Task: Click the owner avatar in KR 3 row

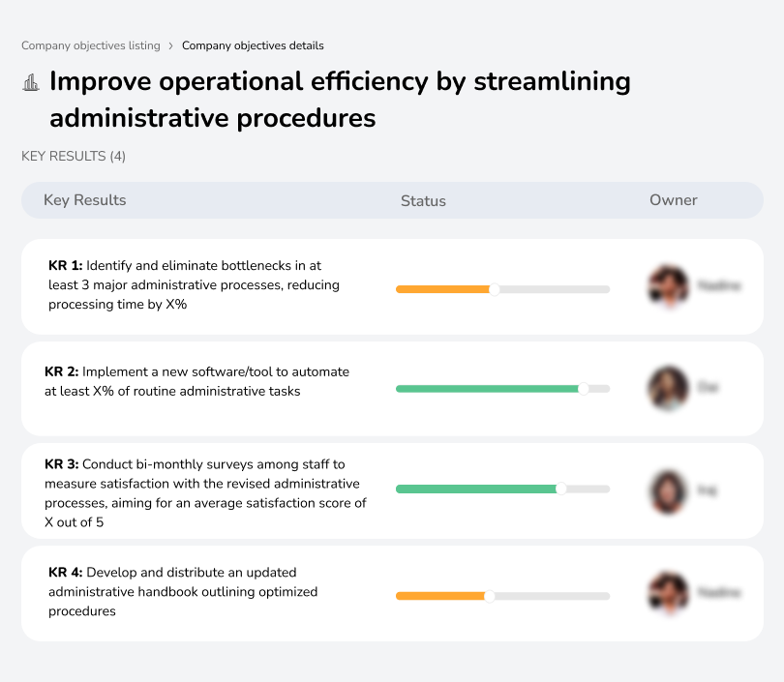Action: click(669, 490)
